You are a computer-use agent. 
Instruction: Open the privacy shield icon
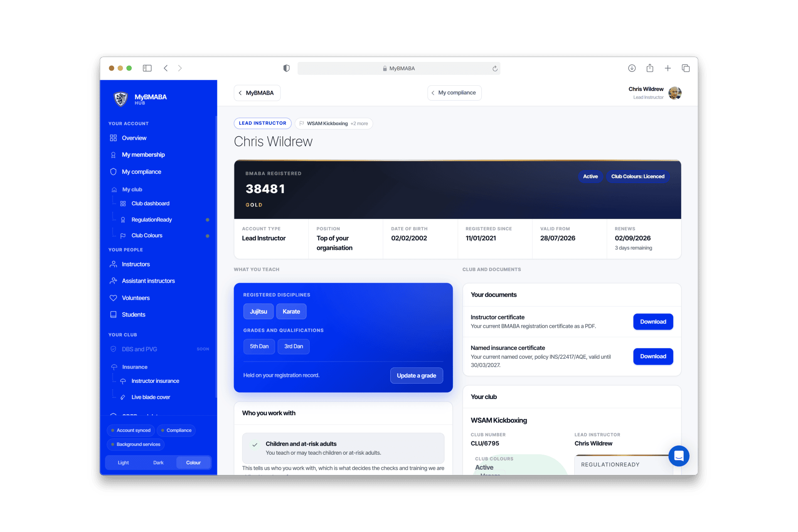(286, 68)
